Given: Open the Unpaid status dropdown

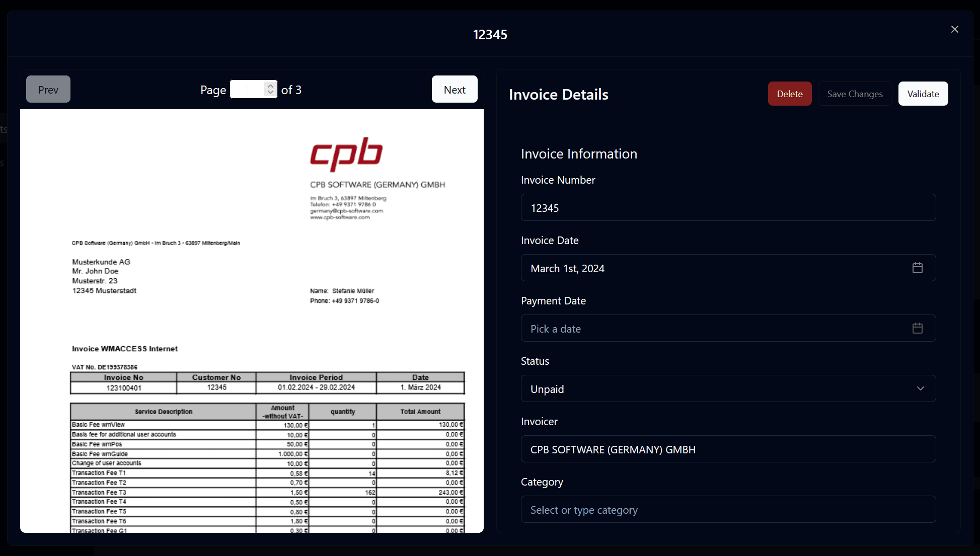Looking at the screenshot, I should click(x=727, y=388).
